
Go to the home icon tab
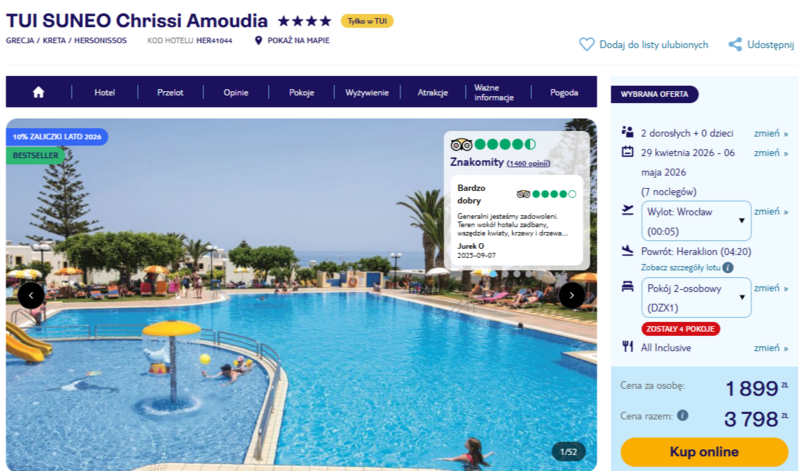pos(39,92)
